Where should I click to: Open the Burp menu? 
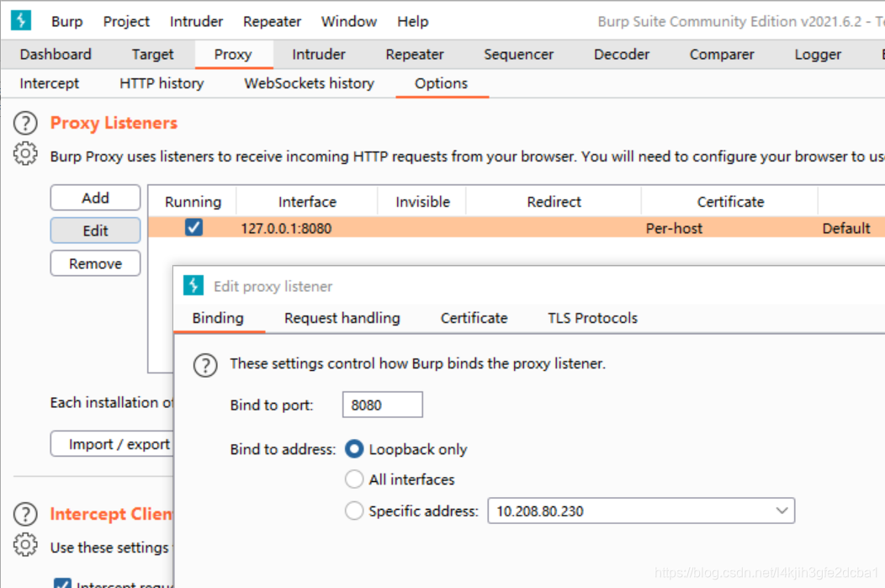coord(66,21)
